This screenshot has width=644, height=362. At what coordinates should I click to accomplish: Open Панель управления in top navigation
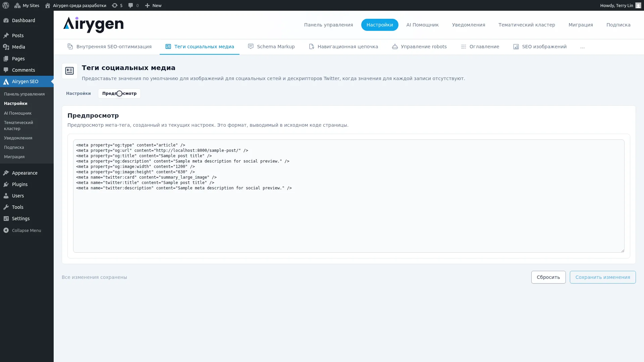[x=328, y=25]
